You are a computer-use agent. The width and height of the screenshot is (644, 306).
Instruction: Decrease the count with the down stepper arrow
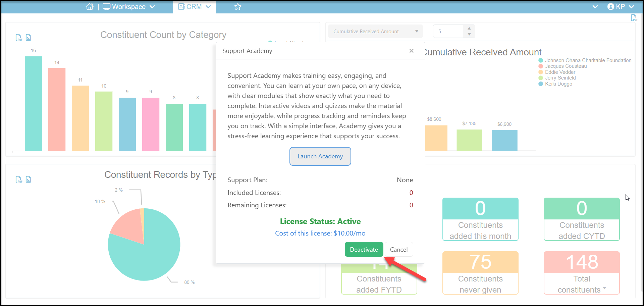(x=469, y=34)
